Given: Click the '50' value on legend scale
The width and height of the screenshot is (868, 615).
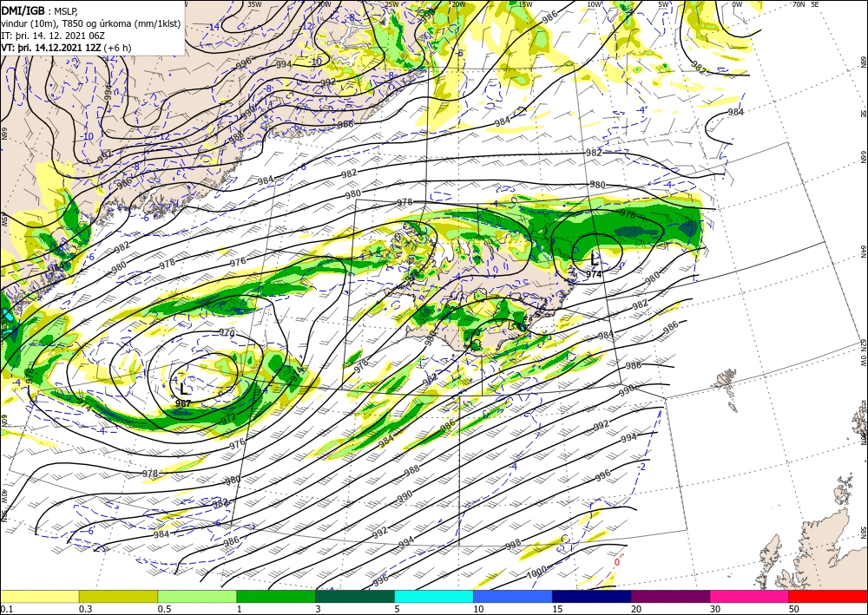Looking at the screenshot, I should (794, 609).
